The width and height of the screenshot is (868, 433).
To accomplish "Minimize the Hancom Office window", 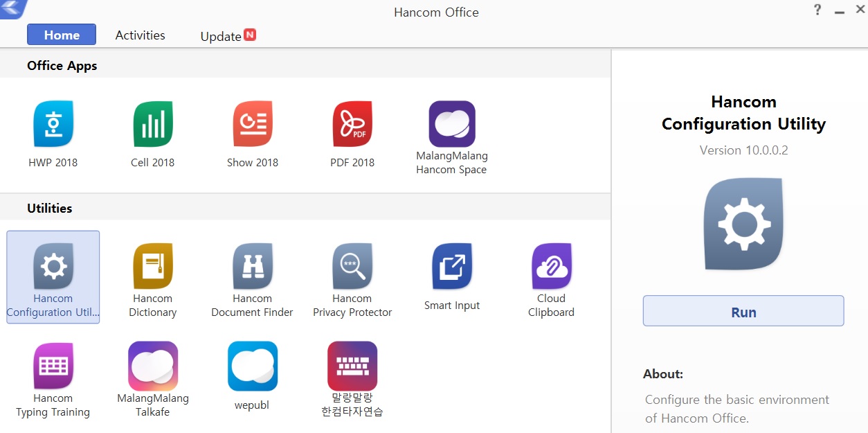I will 839,11.
